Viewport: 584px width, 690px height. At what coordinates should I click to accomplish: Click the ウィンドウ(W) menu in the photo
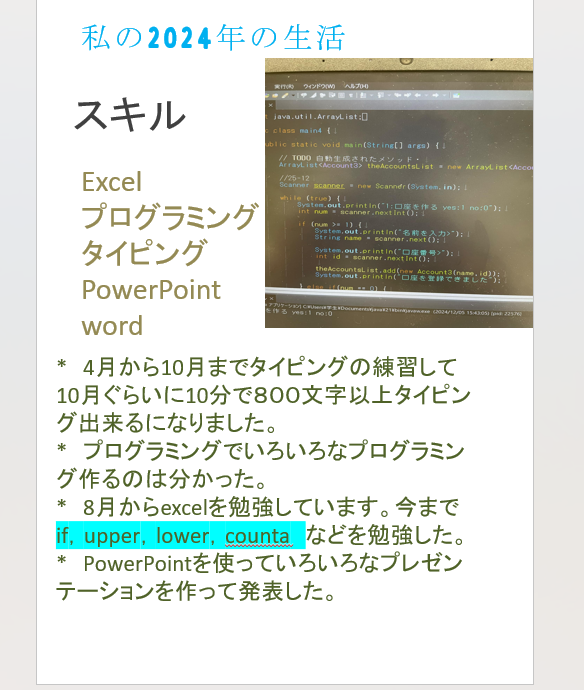[x=319, y=86]
